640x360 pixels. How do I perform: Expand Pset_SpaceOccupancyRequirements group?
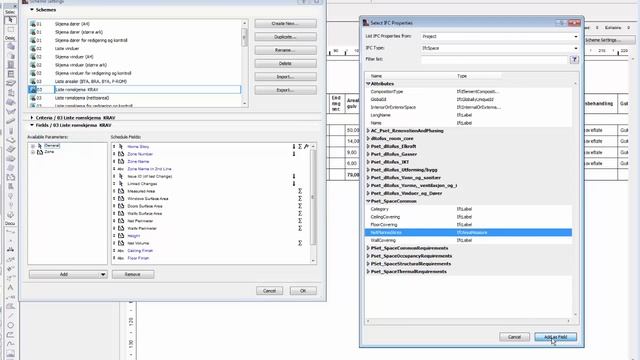click(x=368, y=256)
